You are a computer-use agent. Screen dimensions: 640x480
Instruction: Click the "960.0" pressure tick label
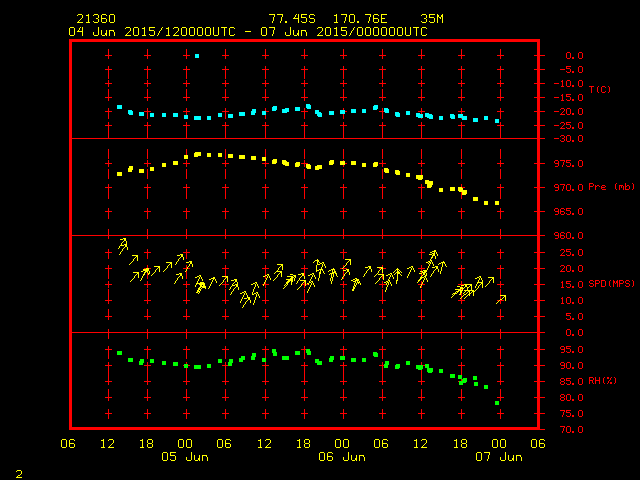point(569,236)
